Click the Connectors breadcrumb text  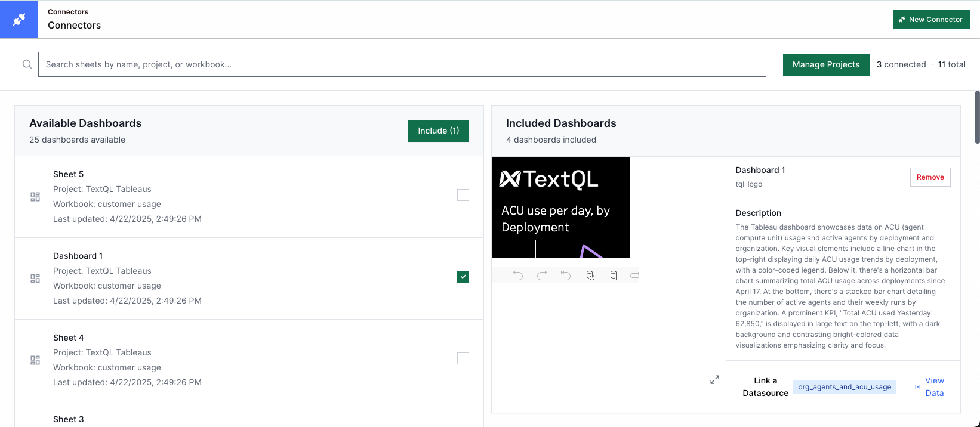(68, 12)
